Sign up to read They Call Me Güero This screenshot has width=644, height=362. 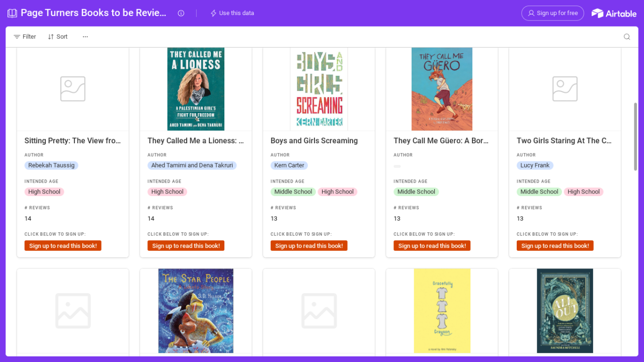pyautogui.click(x=432, y=246)
